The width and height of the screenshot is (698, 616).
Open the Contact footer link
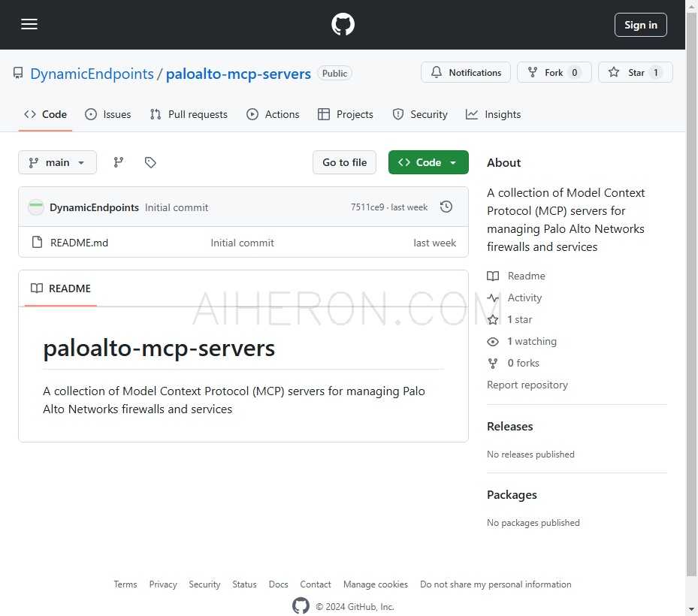pos(316,584)
